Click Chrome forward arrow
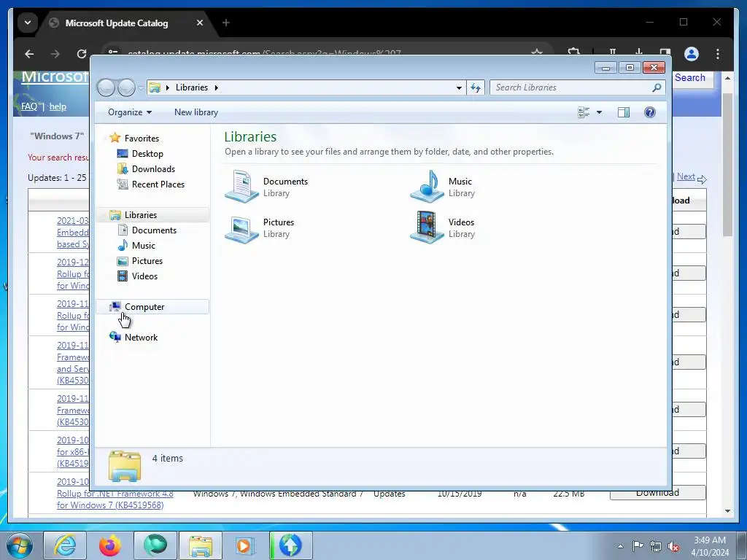This screenshot has width=747, height=560. (55, 54)
